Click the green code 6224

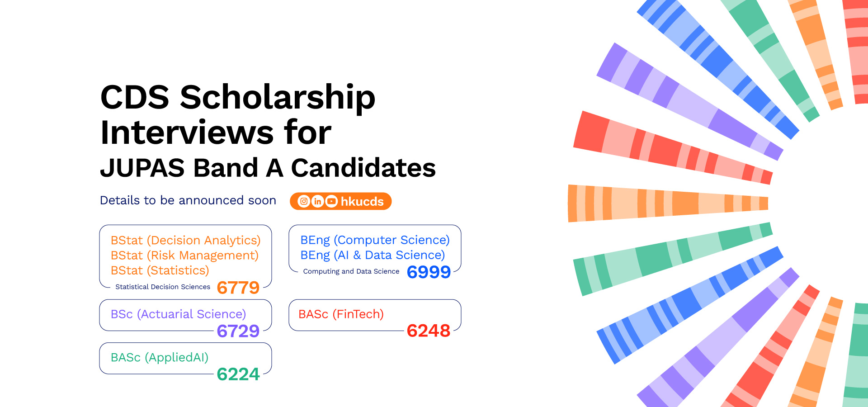(x=238, y=374)
